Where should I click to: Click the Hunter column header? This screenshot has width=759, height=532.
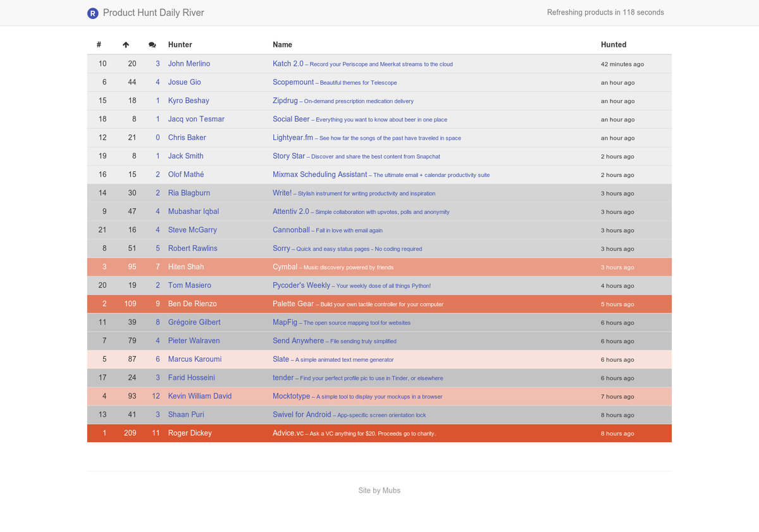point(180,45)
